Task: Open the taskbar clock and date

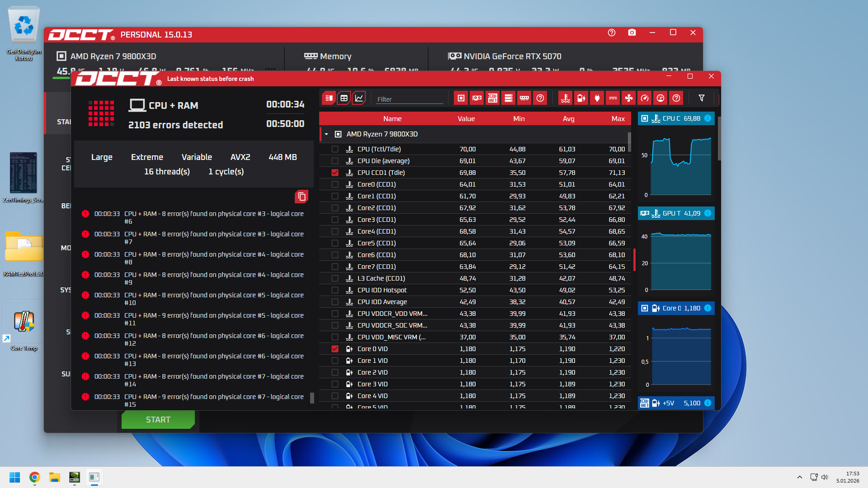Action: point(848,477)
